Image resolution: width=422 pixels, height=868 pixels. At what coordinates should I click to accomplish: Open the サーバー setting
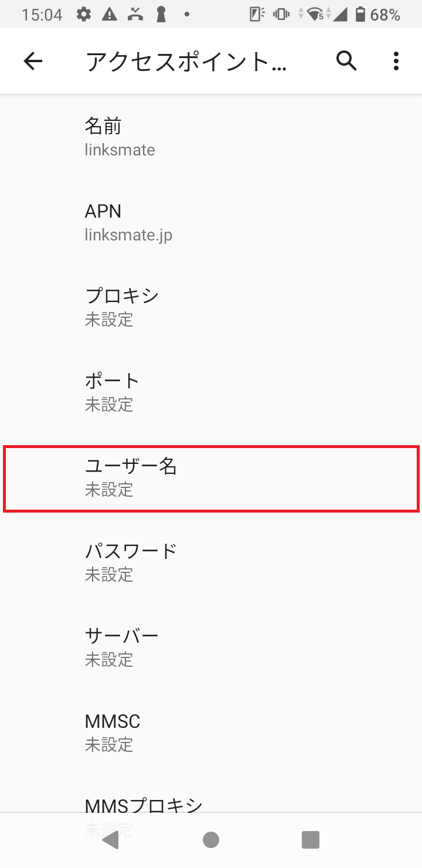(x=211, y=646)
